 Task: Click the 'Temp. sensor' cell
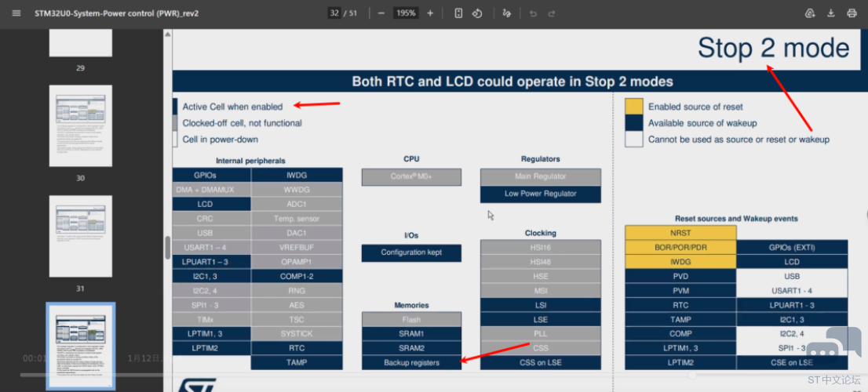[x=297, y=219]
